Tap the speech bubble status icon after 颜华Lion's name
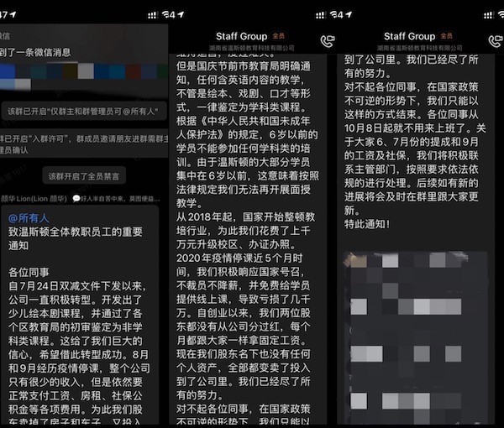 pyautogui.click(x=76, y=199)
